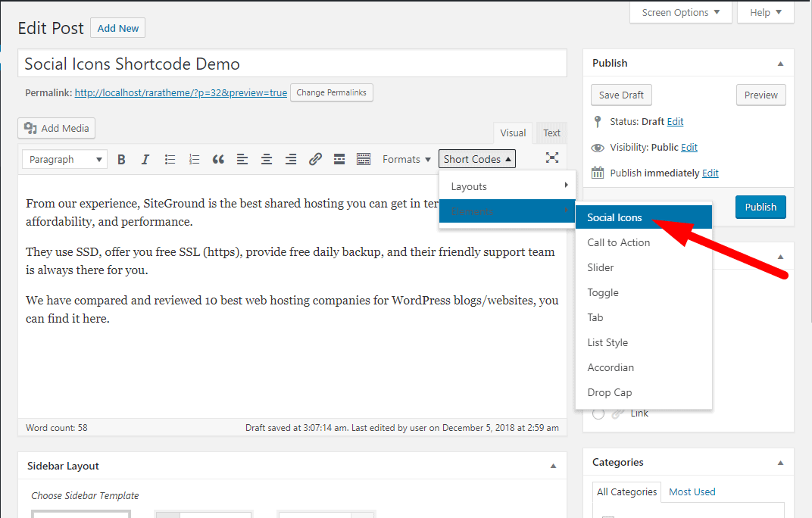
Task: Open the All Categories tab
Action: [x=626, y=492]
